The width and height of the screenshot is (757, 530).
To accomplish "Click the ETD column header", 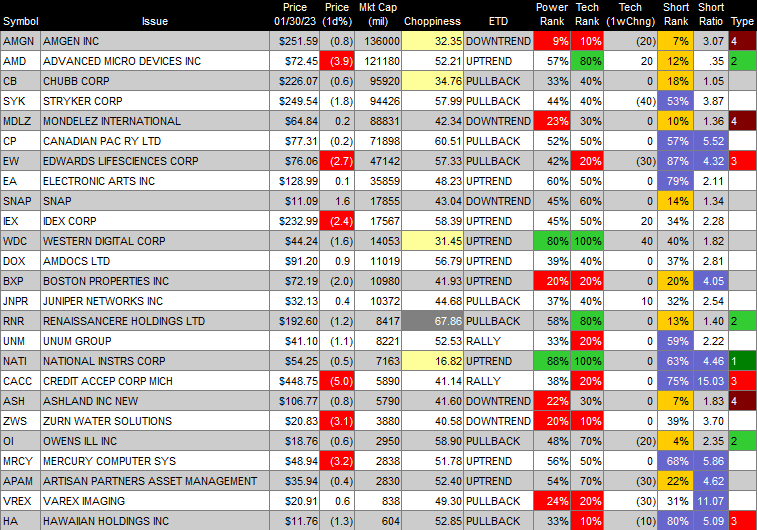I will (498, 21).
